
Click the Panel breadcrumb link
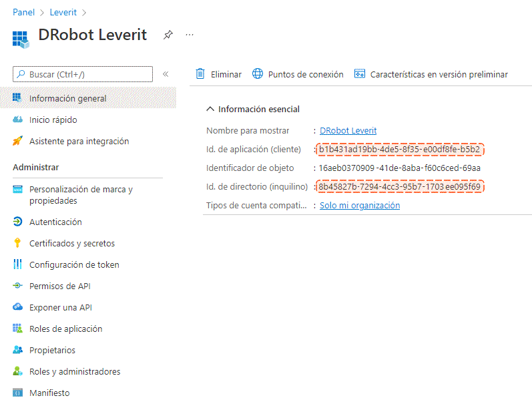23,12
